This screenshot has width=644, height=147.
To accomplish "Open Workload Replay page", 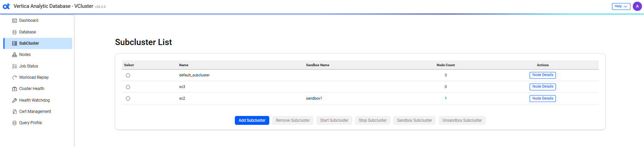I will pyautogui.click(x=38, y=77).
